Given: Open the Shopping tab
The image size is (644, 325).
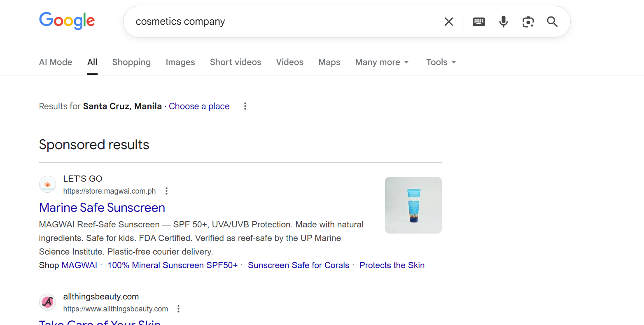Looking at the screenshot, I should coord(131,62).
